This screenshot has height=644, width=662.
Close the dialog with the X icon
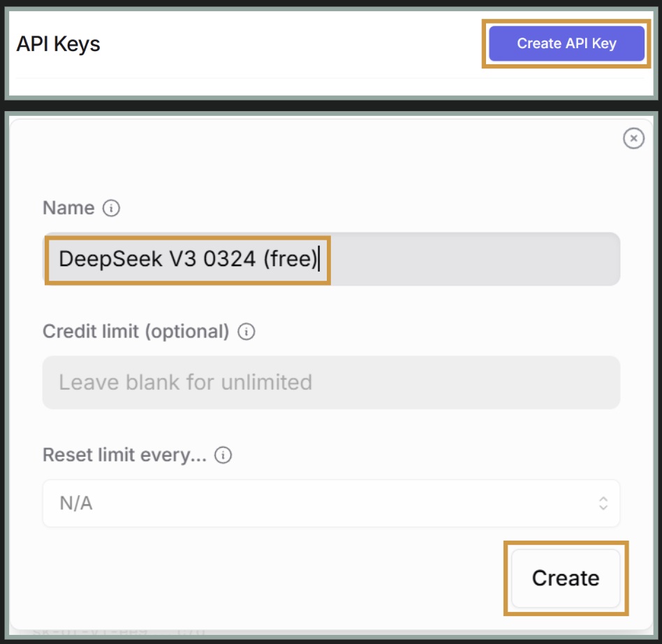click(x=633, y=139)
